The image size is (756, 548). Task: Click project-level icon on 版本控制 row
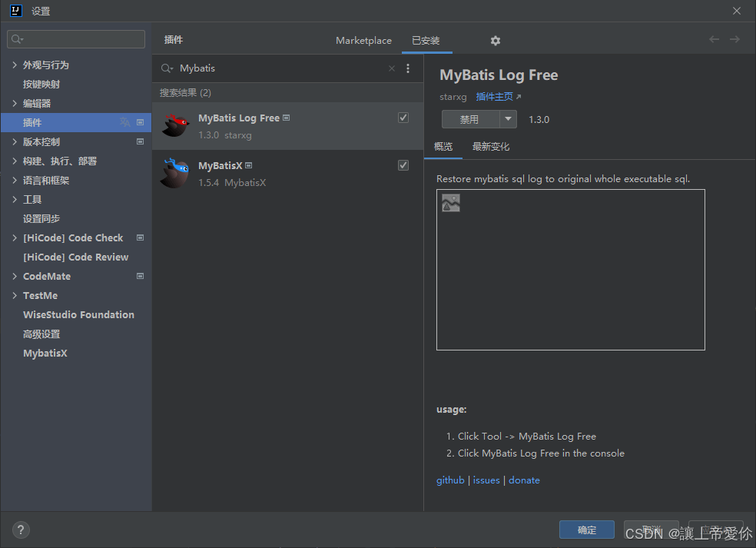click(x=141, y=142)
